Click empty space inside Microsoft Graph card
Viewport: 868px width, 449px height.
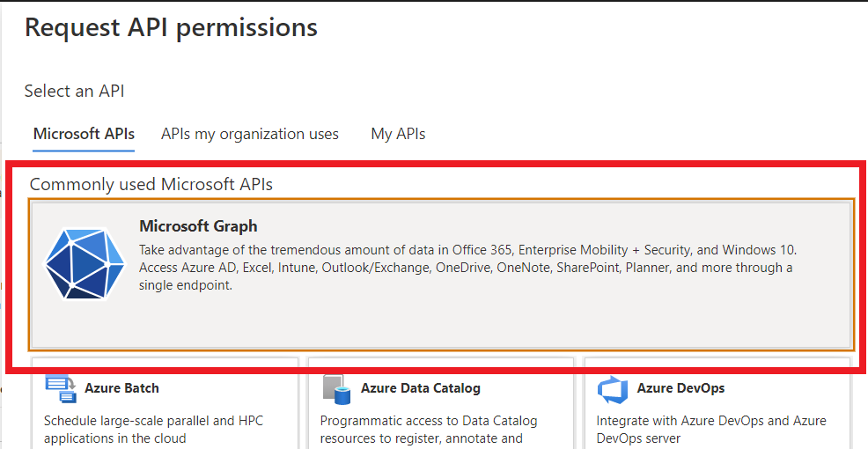coord(528,321)
